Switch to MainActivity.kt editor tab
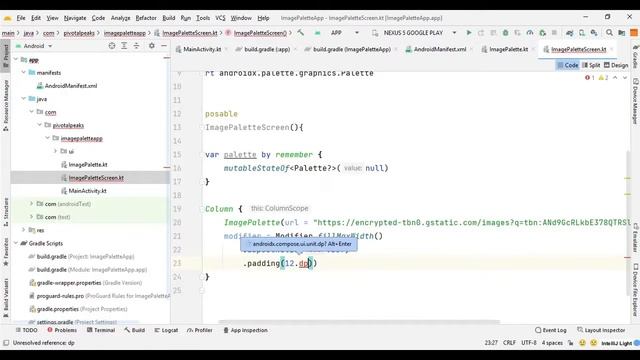640x360 pixels. point(202,49)
